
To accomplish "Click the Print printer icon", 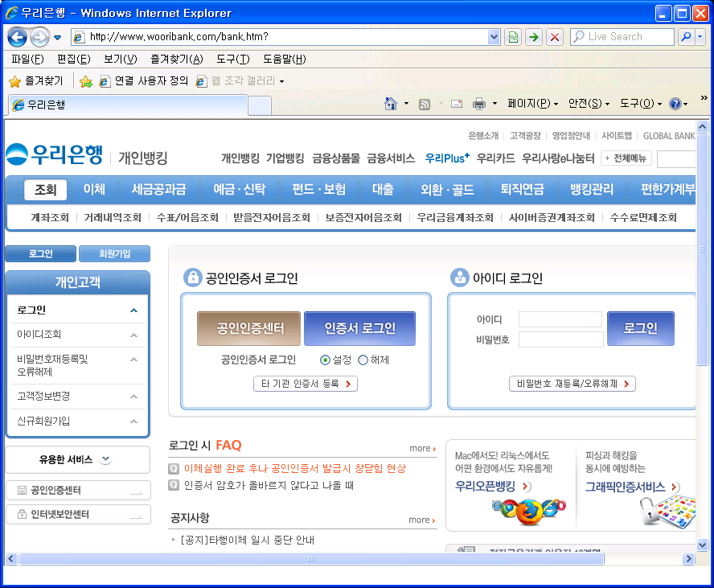I will (479, 104).
